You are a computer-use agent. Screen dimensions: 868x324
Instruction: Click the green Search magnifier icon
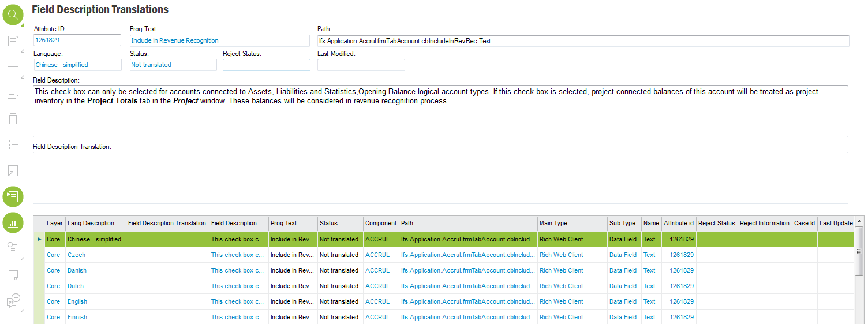(x=13, y=14)
